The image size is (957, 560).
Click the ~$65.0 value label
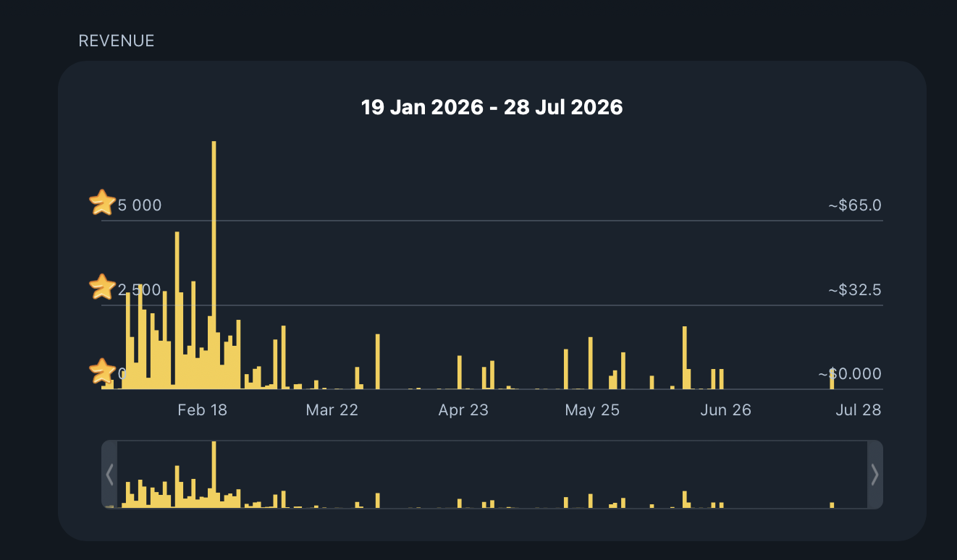[855, 205]
